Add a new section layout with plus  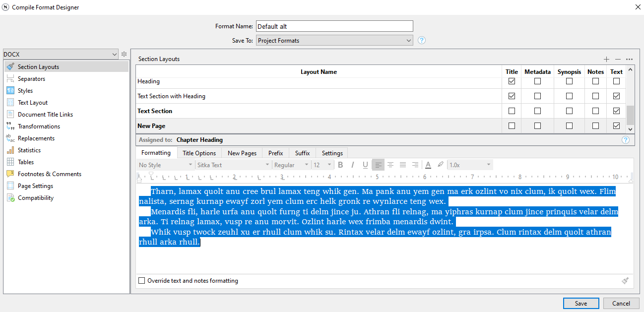point(606,59)
